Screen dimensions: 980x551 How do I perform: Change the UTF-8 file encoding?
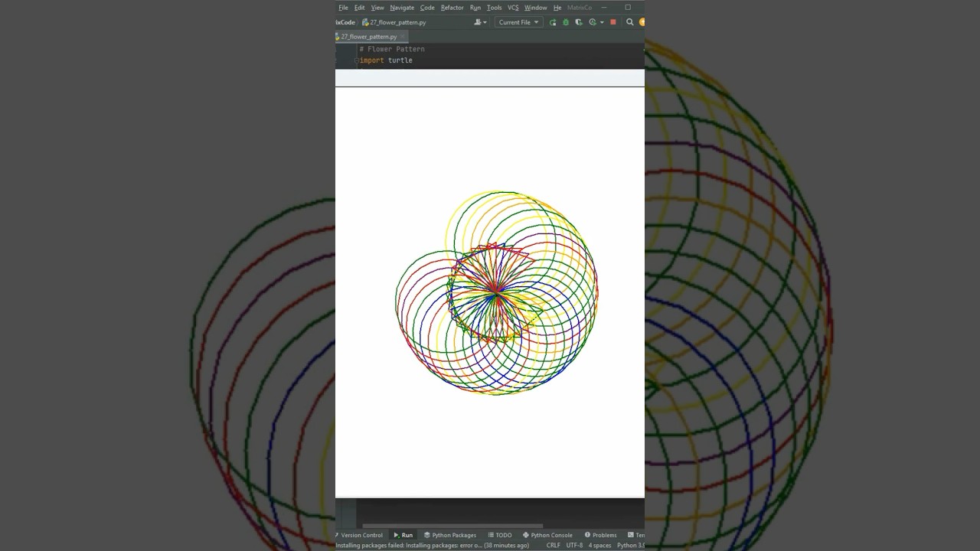(x=574, y=545)
